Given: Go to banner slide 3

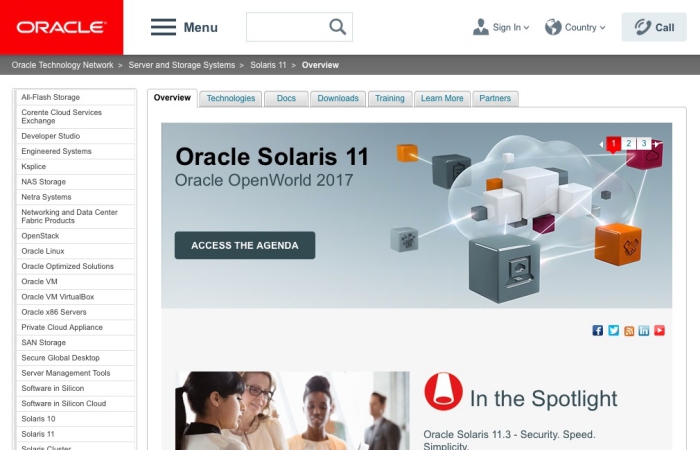Looking at the screenshot, I should [x=644, y=143].
